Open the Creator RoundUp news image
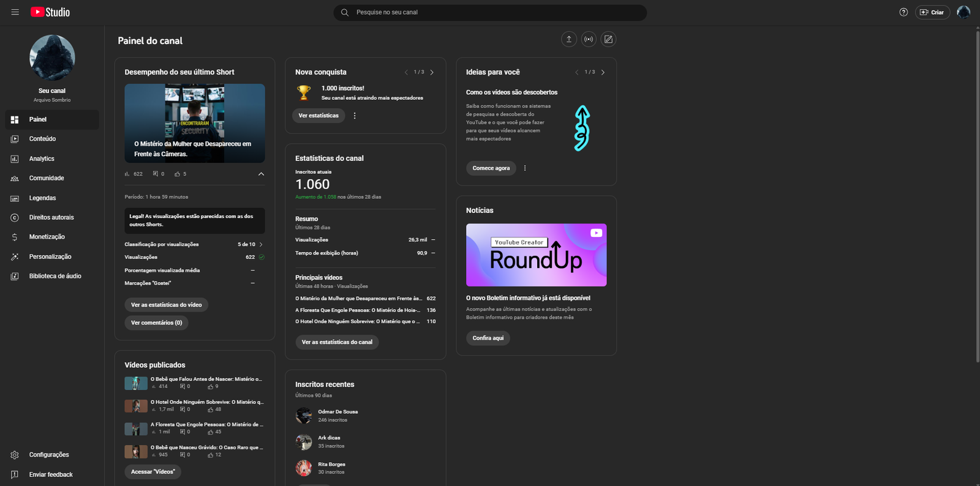Viewport: 980px width, 486px height. (x=537, y=255)
